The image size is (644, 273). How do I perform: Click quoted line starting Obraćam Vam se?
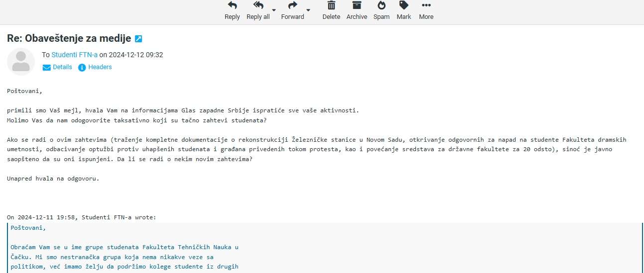pyautogui.click(x=125, y=247)
